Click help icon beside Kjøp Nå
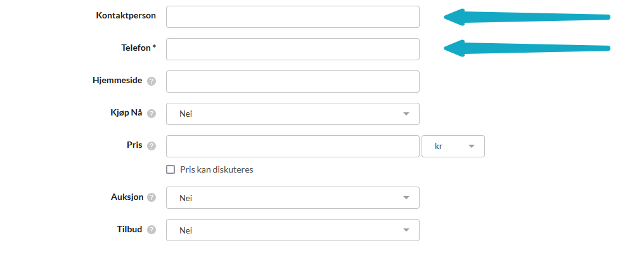 (151, 114)
